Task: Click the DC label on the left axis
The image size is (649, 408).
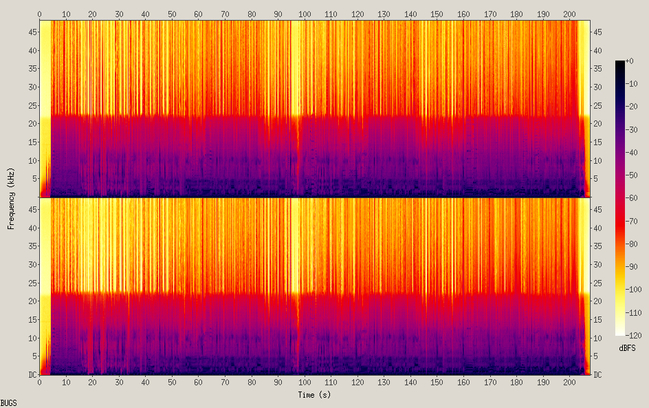Action: 33,374
